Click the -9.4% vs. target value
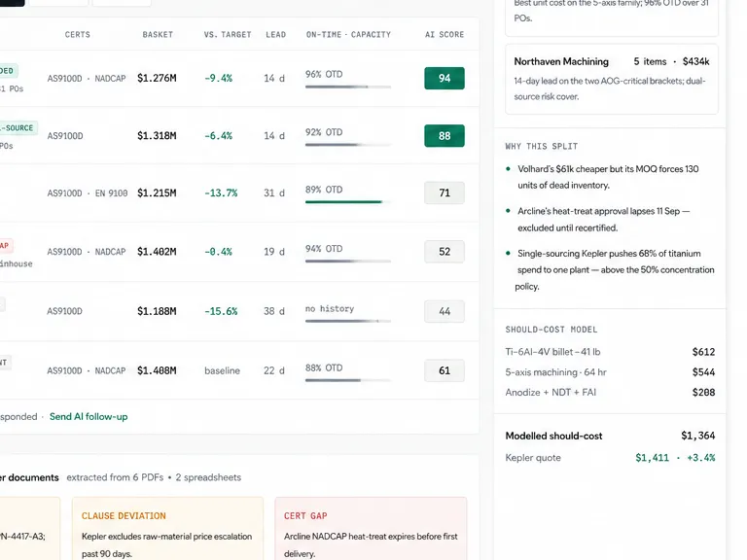747x560 pixels. point(218,78)
